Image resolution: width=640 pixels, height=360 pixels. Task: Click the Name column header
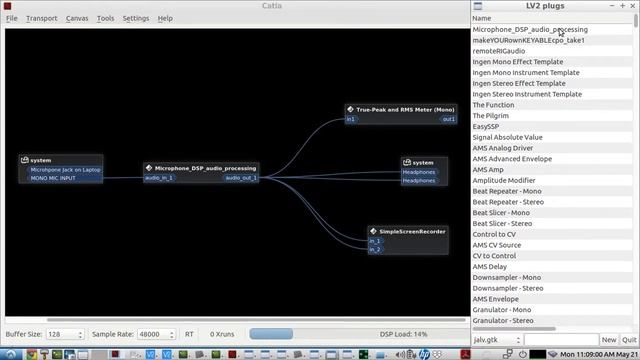point(552,18)
